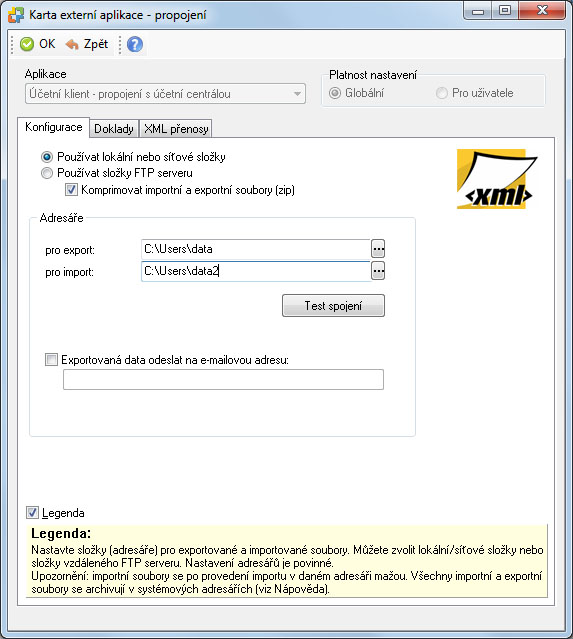Click the XML logo image
The height and width of the screenshot is (639, 573).
point(497,179)
